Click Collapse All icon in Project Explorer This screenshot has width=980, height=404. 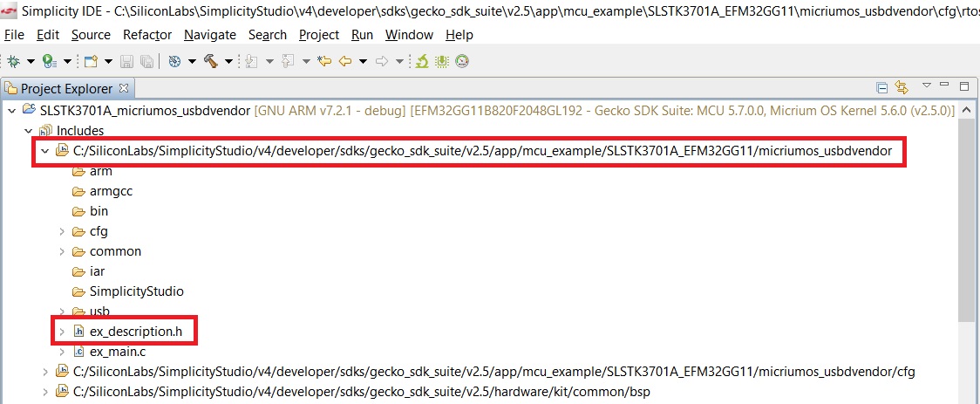881,88
